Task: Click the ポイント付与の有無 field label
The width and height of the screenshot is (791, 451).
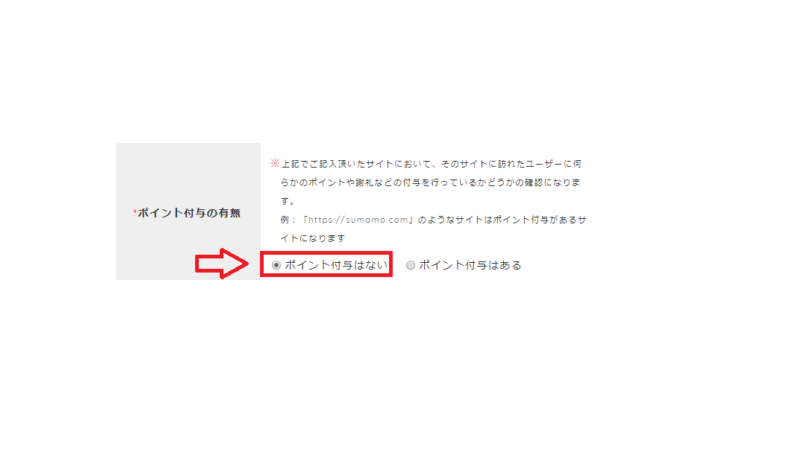Action: pyautogui.click(x=189, y=213)
